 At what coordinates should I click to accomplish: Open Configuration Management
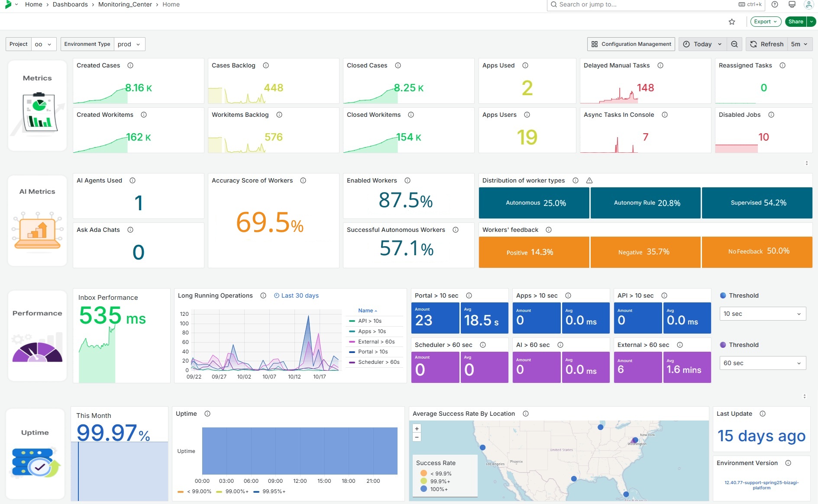point(630,44)
